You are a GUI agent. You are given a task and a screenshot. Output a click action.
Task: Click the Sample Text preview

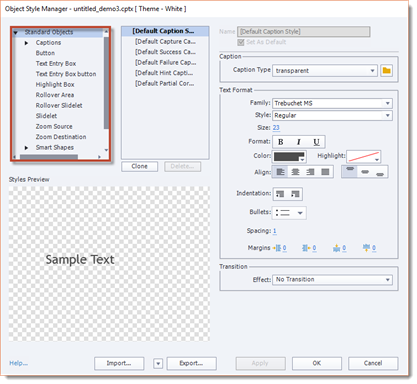[x=80, y=260]
